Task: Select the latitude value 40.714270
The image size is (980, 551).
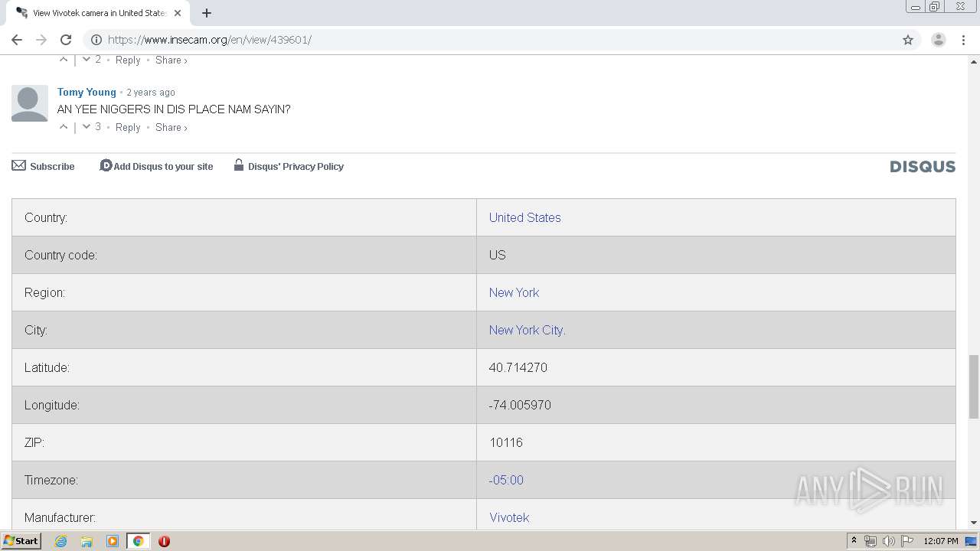Action: click(x=518, y=367)
